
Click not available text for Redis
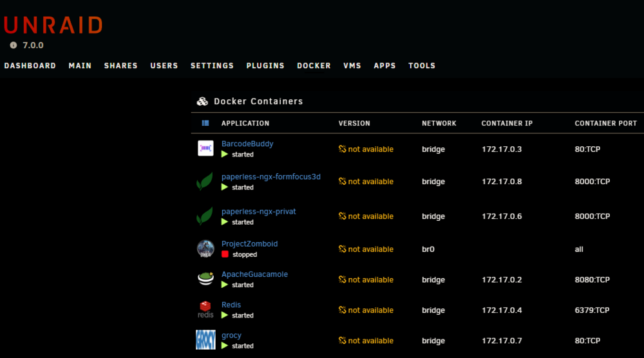tap(370, 310)
